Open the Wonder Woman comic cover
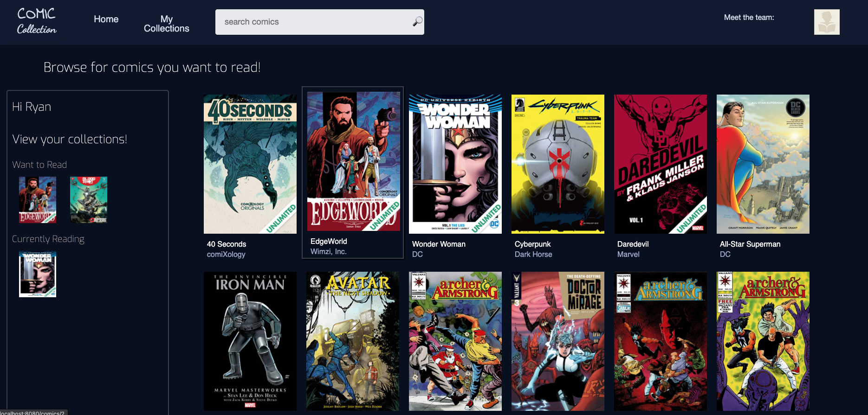The height and width of the screenshot is (415, 868). pyautogui.click(x=455, y=164)
